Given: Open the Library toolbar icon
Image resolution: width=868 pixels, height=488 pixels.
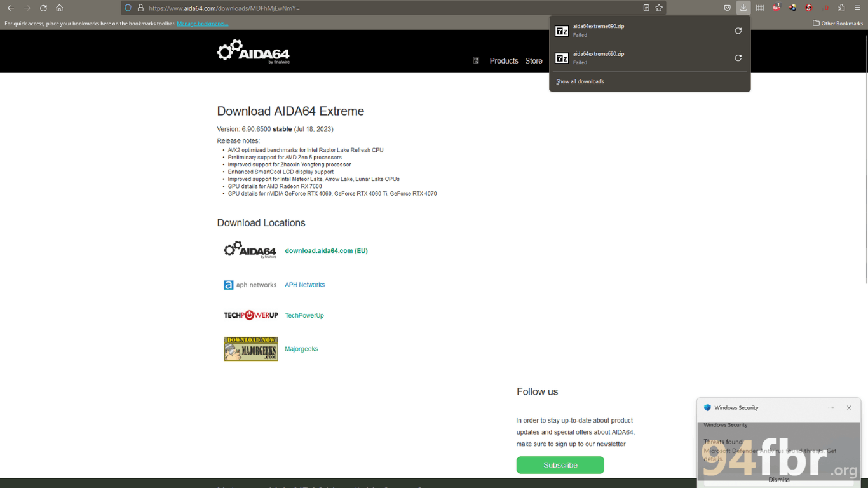Looking at the screenshot, I should pyautogui.click(x=760, y=8).
